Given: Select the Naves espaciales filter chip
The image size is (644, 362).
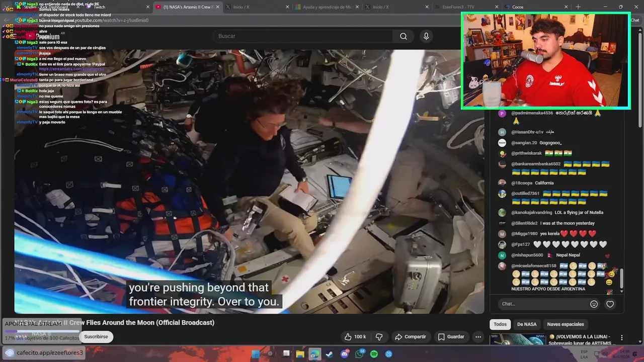Looking at the screenshot, I should (566, 324).
